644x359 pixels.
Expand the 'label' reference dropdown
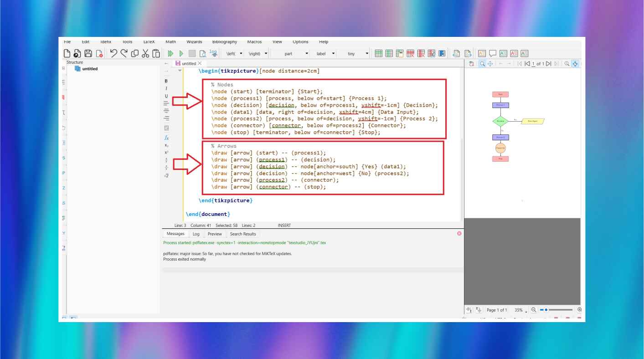click(333, 53)
